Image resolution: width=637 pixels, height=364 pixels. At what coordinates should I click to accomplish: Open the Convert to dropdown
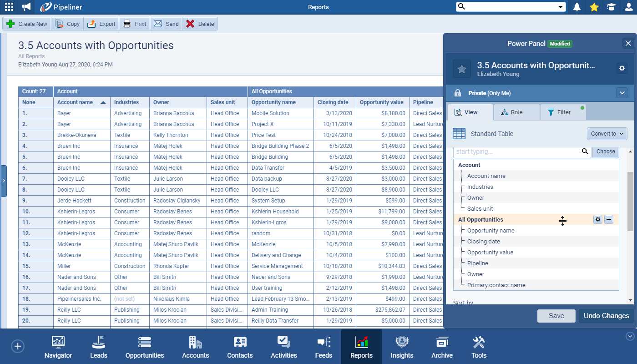pos(607,134)
